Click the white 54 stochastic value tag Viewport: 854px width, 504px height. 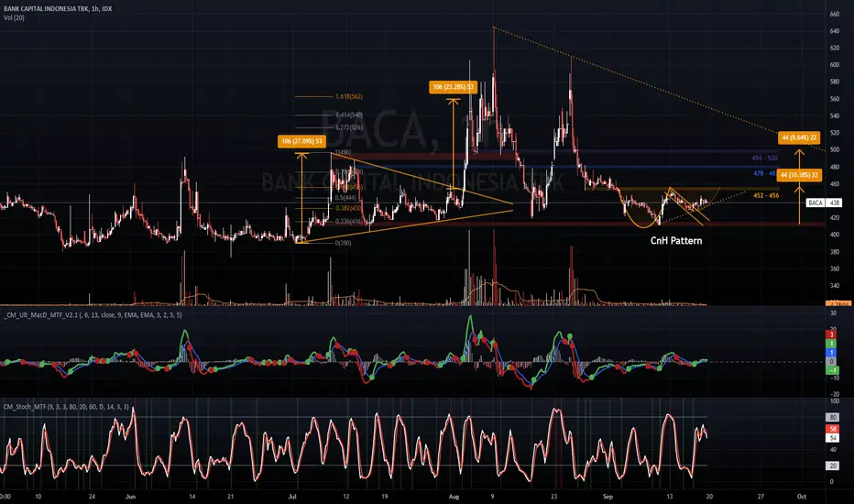click(x=833, y=438)
